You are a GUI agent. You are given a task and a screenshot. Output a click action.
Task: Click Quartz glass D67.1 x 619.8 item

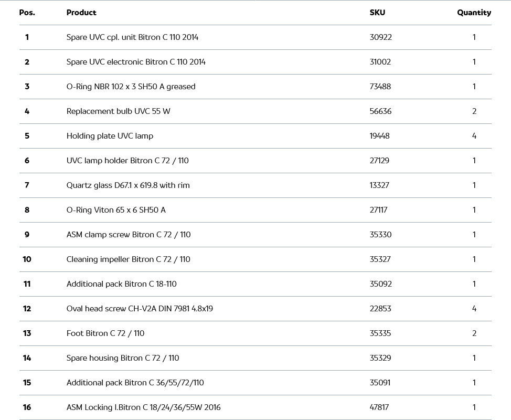pyautogui.click(x=128, y=185)
